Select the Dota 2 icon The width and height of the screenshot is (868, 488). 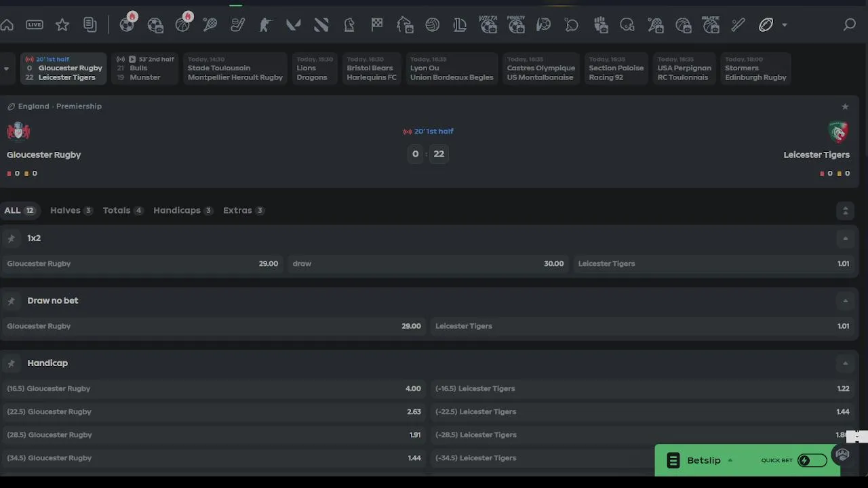(321, 25)
